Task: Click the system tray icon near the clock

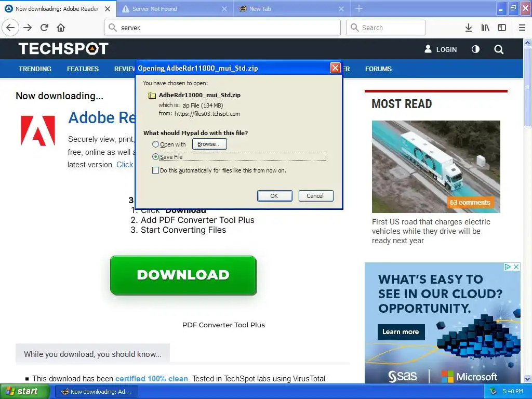Action: [494, 391]
